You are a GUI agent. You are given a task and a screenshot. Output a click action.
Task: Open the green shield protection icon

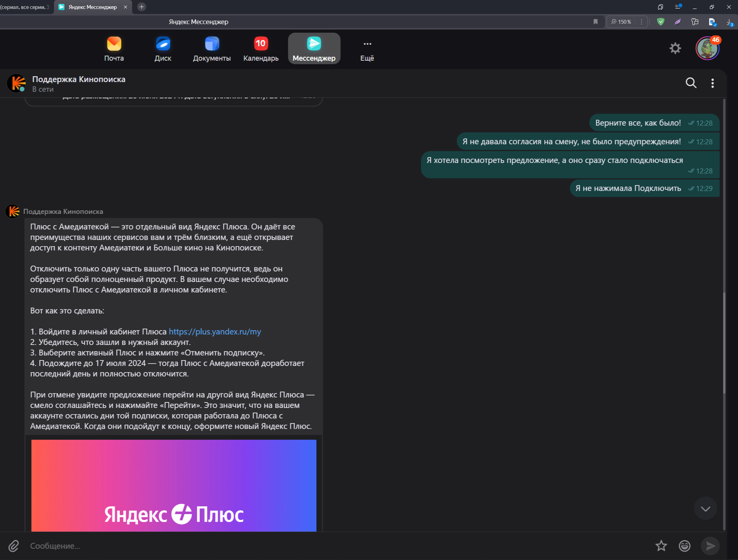660,22
